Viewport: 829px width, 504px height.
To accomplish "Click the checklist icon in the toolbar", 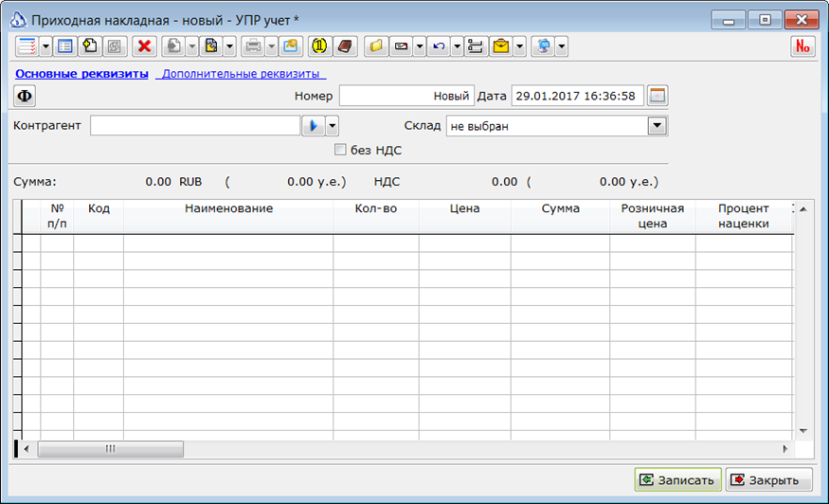I will pyautogui.click(x=27, y=46).
